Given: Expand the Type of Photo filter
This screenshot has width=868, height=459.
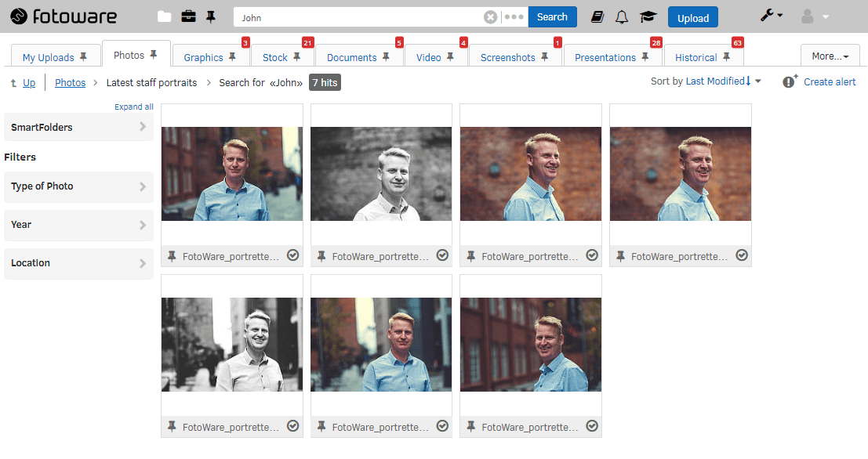Looking at the screenshot, I should pyautogui.click(x=78, y=186).
